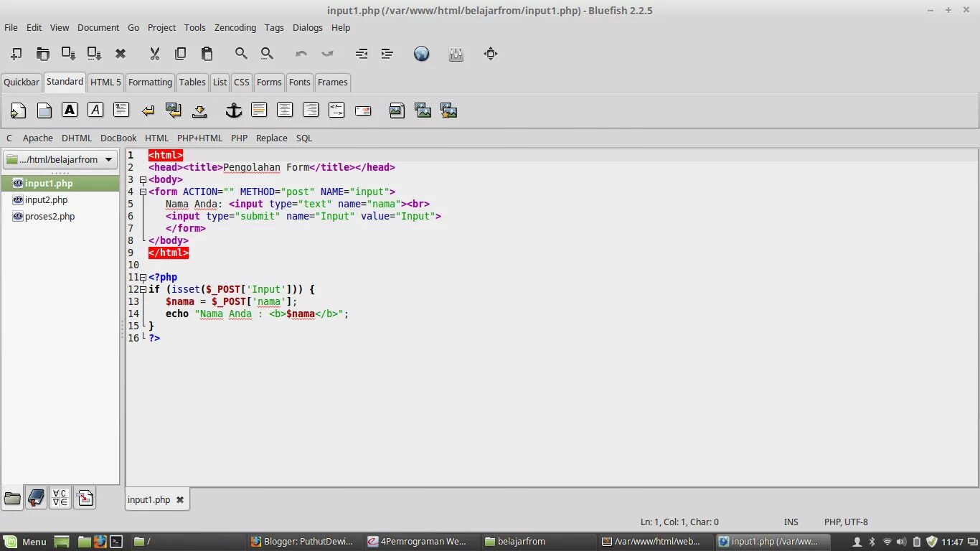Viewport: 980px width, 551px height.
Task: Collapse the body block at line 3
Action: [x=143, y=180]
